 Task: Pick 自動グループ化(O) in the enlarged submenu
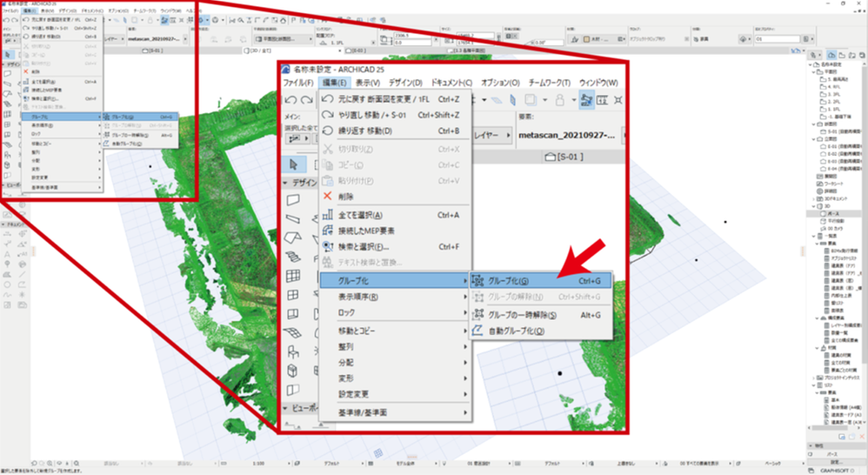click(x=540, y=331)
